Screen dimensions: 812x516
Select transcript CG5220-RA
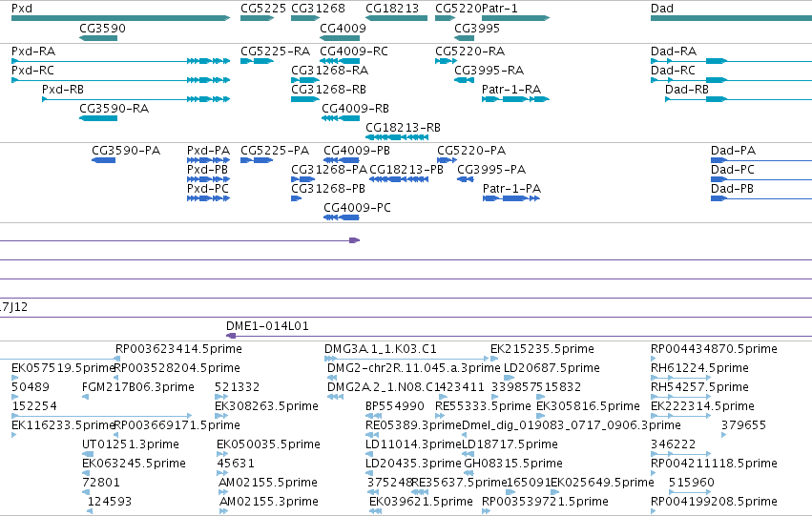tap(469, 52)
